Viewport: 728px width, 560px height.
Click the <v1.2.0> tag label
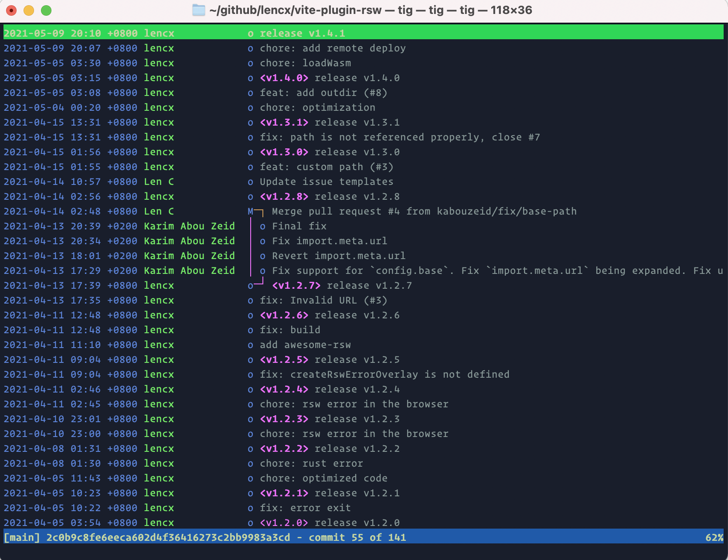coord(284,522)
